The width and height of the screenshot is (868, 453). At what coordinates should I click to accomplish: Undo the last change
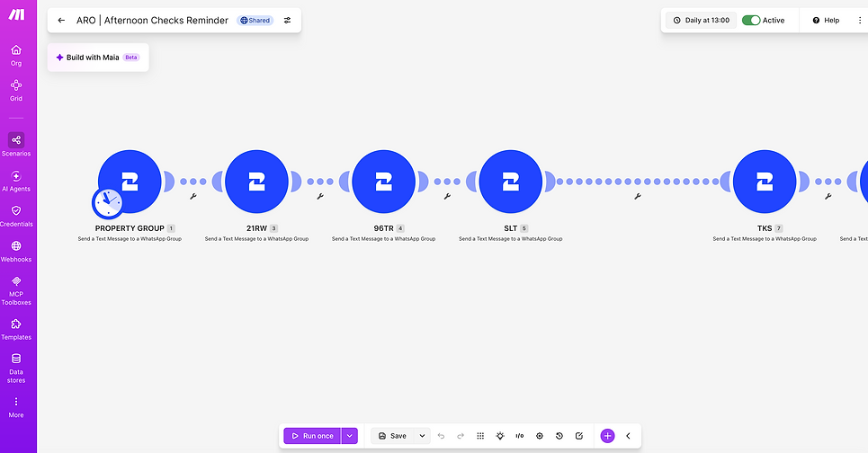[442, 436]
